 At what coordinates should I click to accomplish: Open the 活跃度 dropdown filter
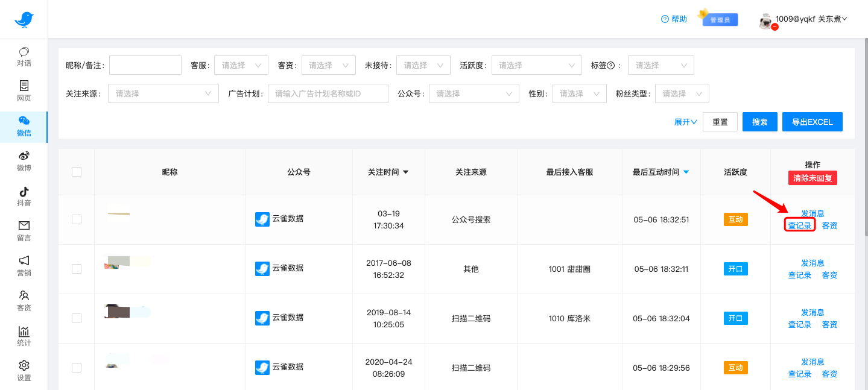536,65
